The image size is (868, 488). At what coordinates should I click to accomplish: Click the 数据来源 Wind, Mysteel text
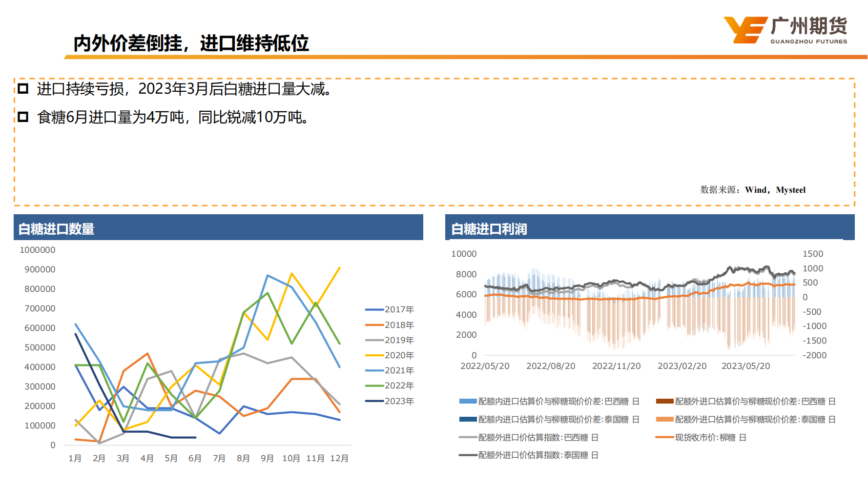[x=752, y=190]
